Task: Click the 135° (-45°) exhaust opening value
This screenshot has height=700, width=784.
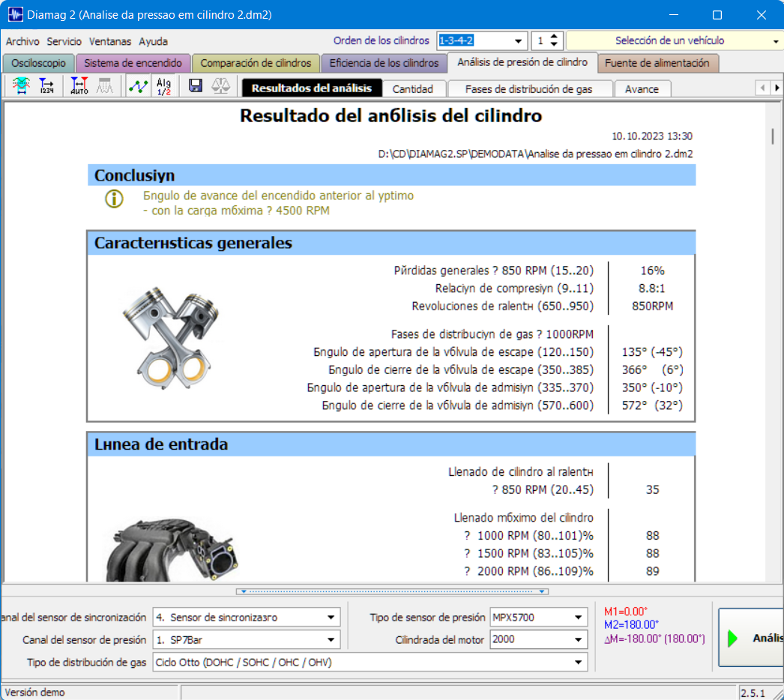Action: point(652,352)
